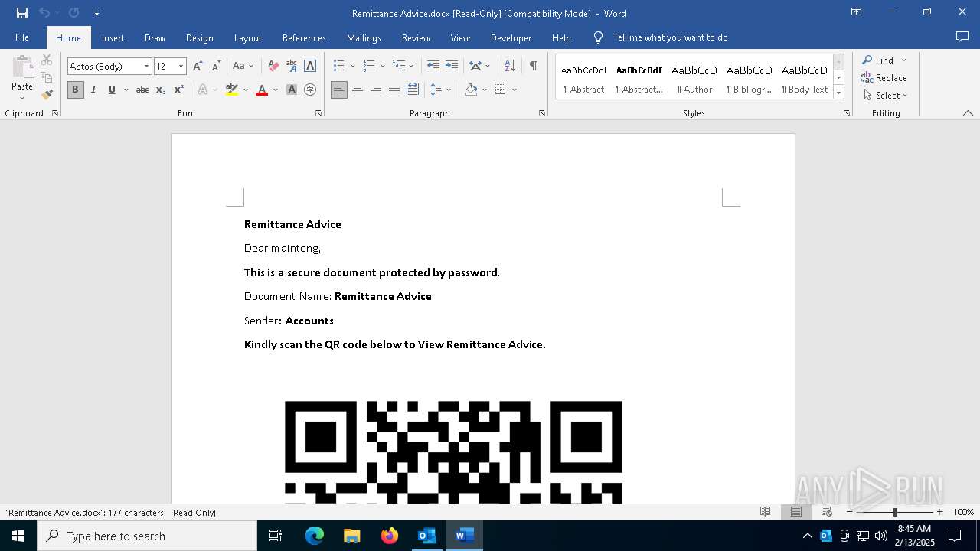The width and height of the screenshot is (980, 551).
Task: Click the Cut scissors icon
Action: (47, 60)
